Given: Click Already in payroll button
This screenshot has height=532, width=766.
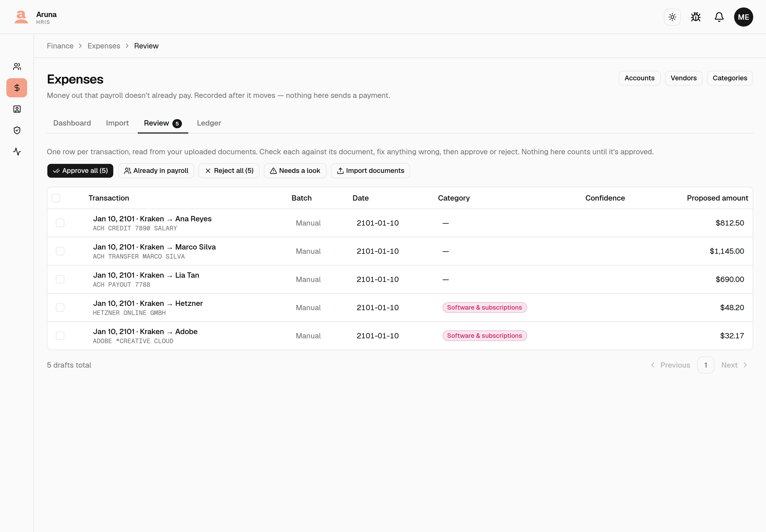Looking at the screenshot, I should click(x=156, y=171).
